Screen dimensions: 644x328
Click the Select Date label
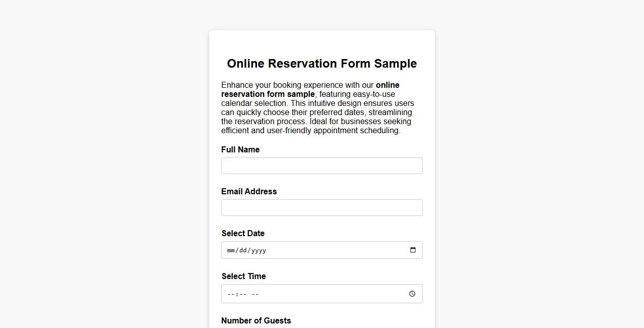[243, 233]
